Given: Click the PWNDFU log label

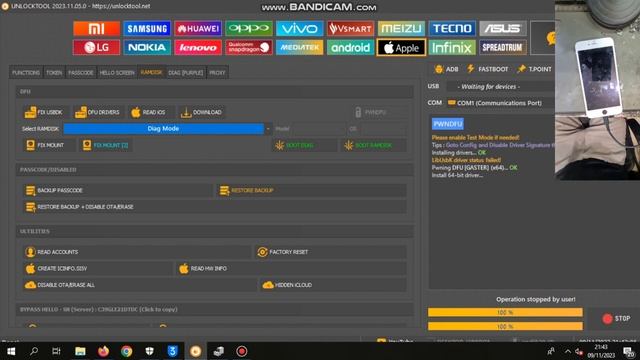Looking at the screenshot, I should pos(448,124).
